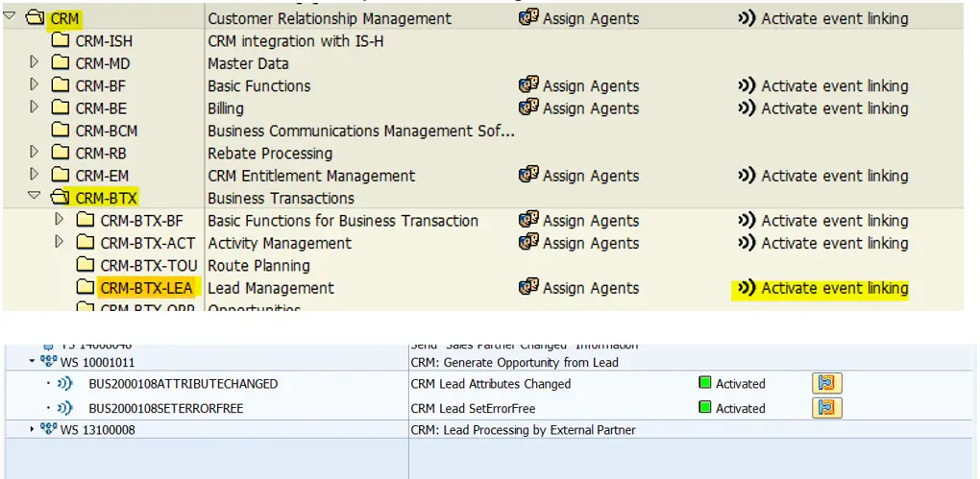Expand the CRM-BTX-ACT Activity Management node
The height and width of the screenshot is (479, 980).
click(61, 243)
